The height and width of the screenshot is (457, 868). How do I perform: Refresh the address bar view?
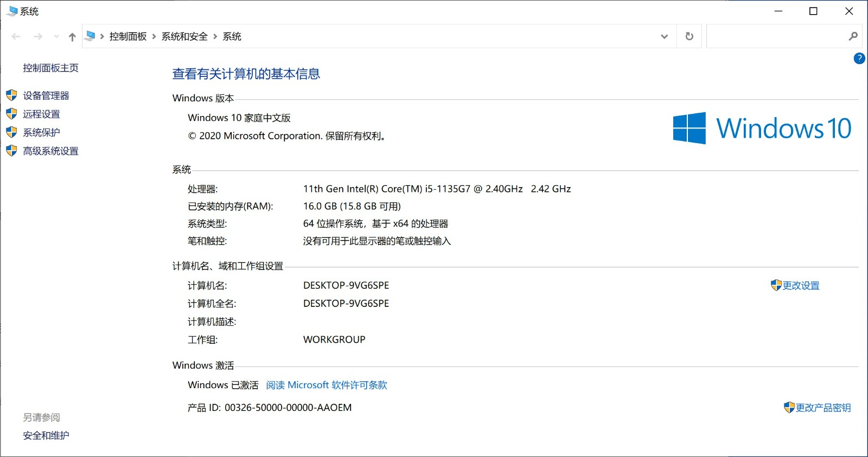689,36
